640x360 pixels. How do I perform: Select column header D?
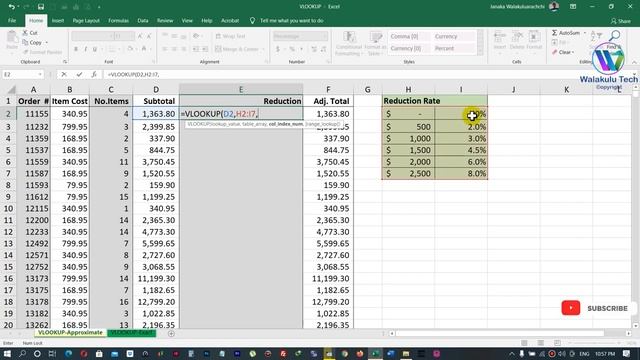(x=156, y=89)
